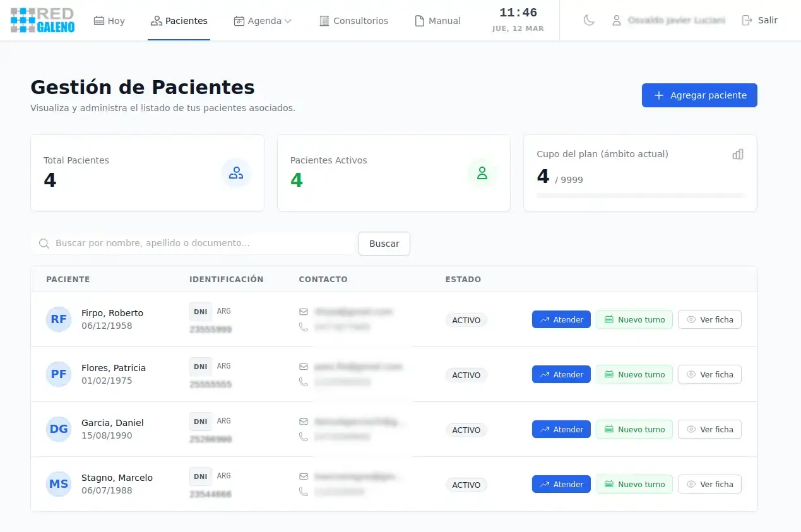Click the Pacientes Activos person icon
801x532 pixels.
[482, 172]
